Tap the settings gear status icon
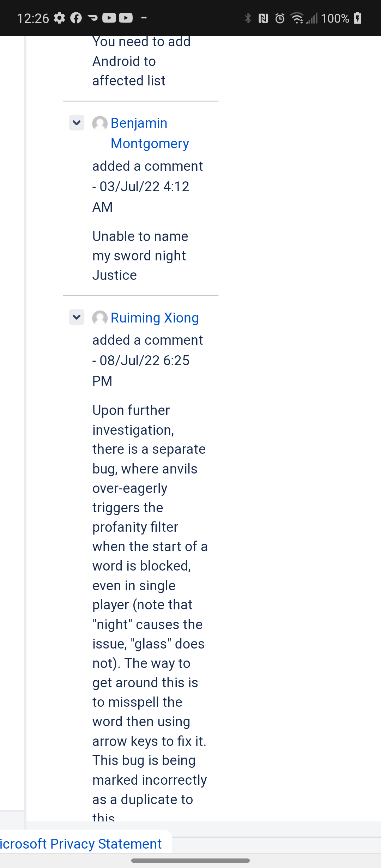The height and width of the screenshot is (868, 381). 60,18
